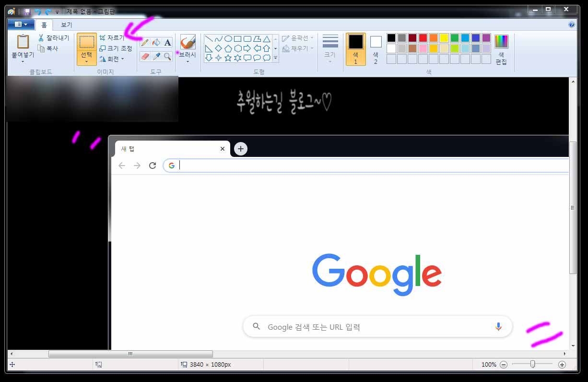The image size is (588, 382).
Task: Select the Fill with color bucket tool
Action: 156,43
